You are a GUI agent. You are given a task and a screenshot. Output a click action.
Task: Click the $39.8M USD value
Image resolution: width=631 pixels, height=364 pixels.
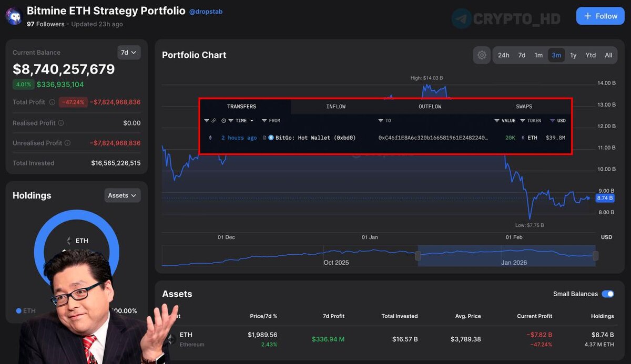point(555,138)
